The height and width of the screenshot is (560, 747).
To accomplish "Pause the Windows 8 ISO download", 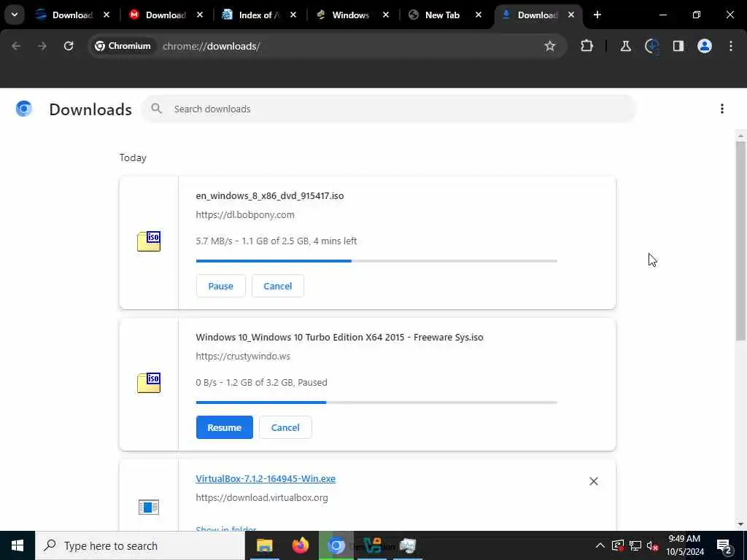I will point(220,286).
